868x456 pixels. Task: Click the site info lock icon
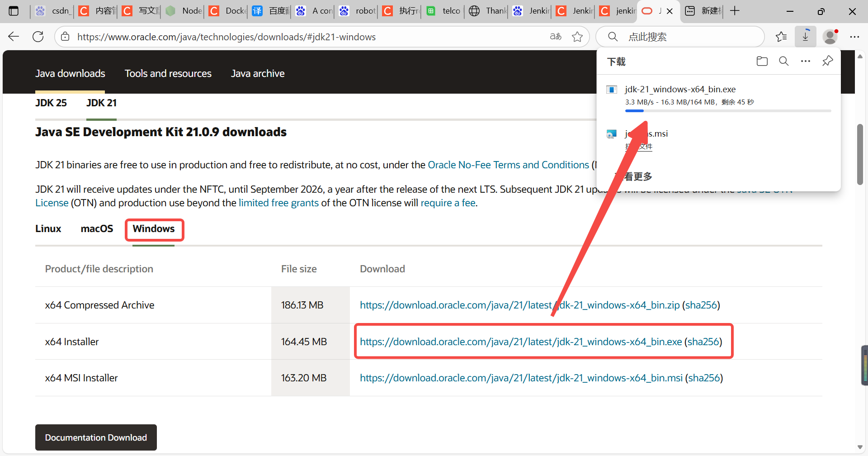[65, 37]
